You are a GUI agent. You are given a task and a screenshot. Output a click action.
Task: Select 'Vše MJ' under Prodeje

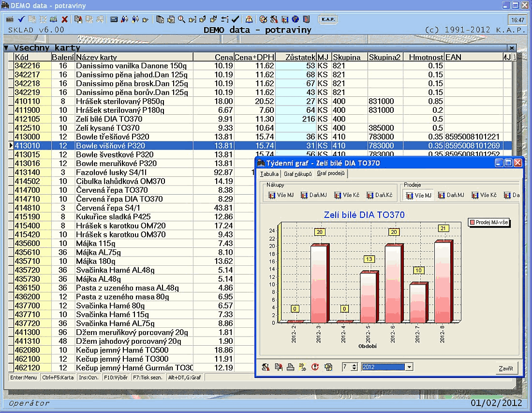pos(418,195)
